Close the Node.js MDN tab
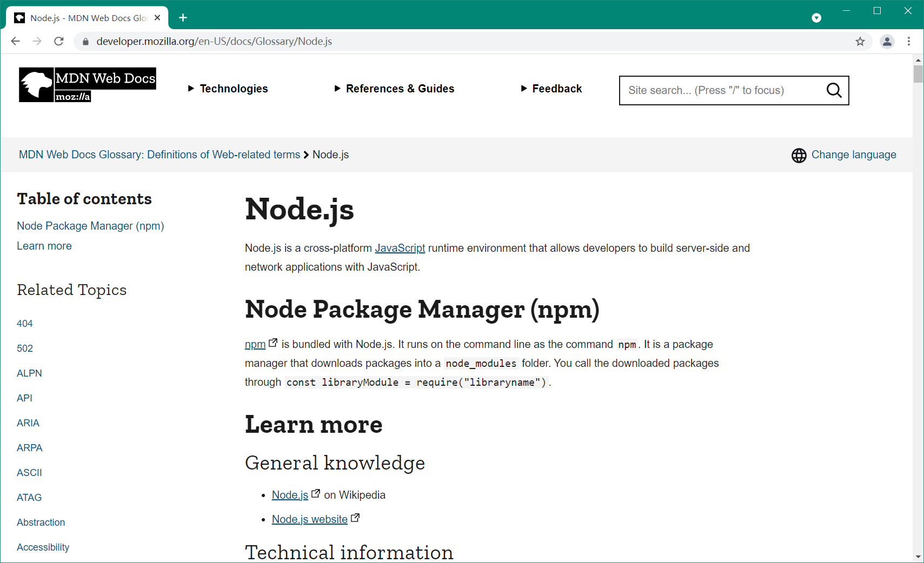This screenshot has height=563, width=924. click(x=157, y=18)
